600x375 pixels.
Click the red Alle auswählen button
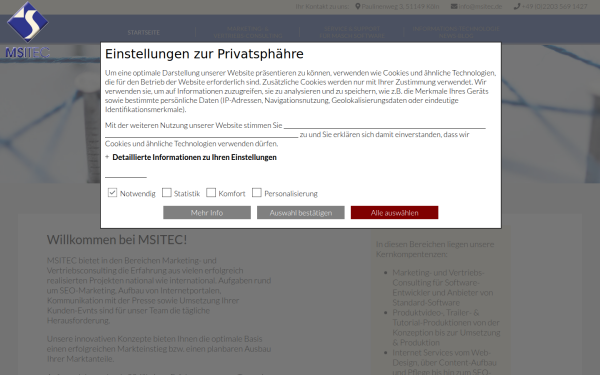395,213
